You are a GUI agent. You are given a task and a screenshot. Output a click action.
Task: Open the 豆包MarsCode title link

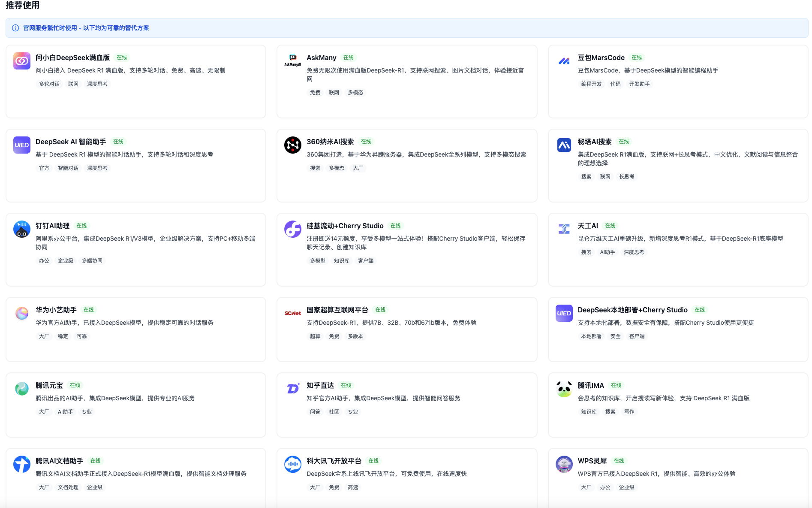coord(601,57)
